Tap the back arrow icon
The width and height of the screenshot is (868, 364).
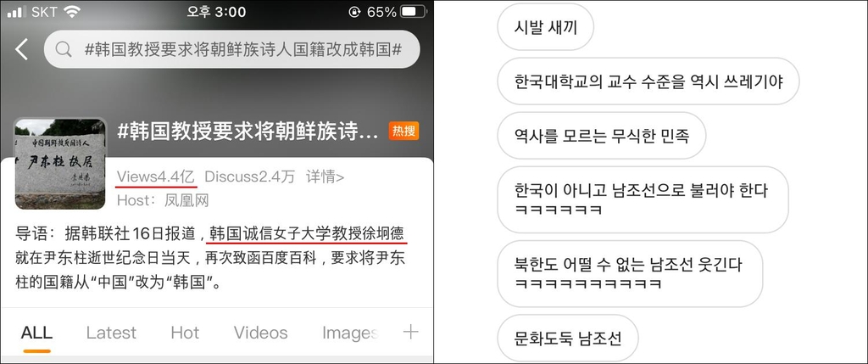21,49
